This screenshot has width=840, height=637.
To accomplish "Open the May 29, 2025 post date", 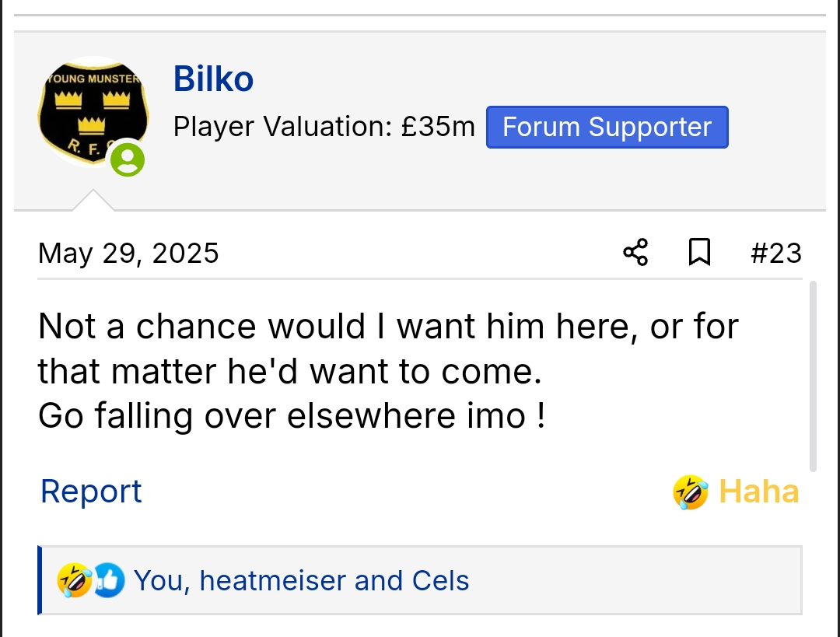I will coord(128,254).
